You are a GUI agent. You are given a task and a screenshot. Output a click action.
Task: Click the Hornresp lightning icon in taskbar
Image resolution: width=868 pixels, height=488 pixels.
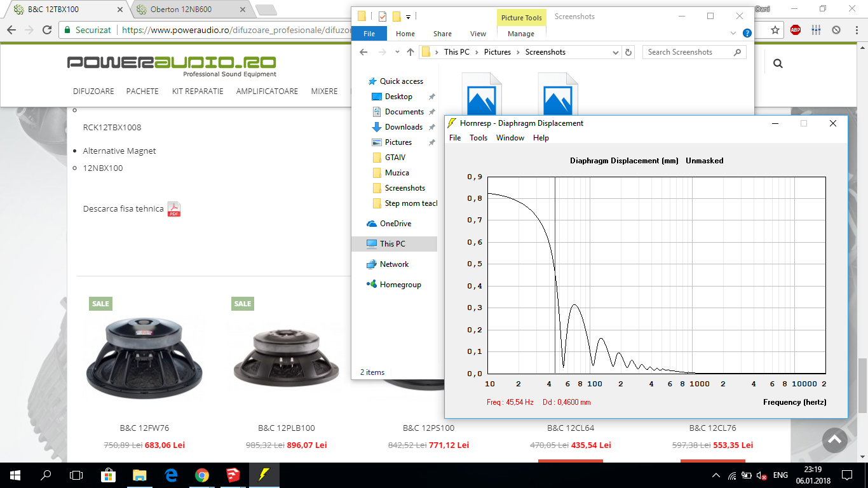pyautogui.click(x=263, y=475)
